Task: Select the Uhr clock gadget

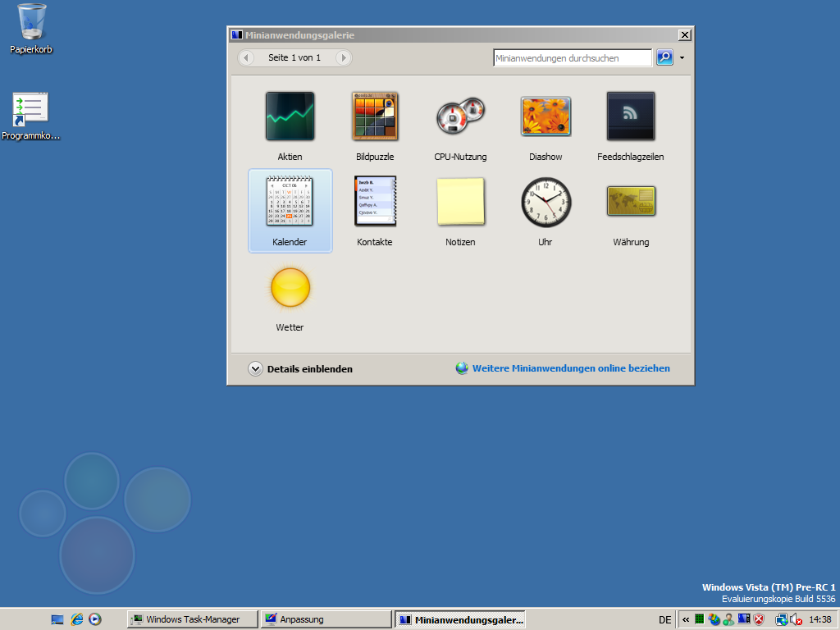Action: (x=546, y=202)
